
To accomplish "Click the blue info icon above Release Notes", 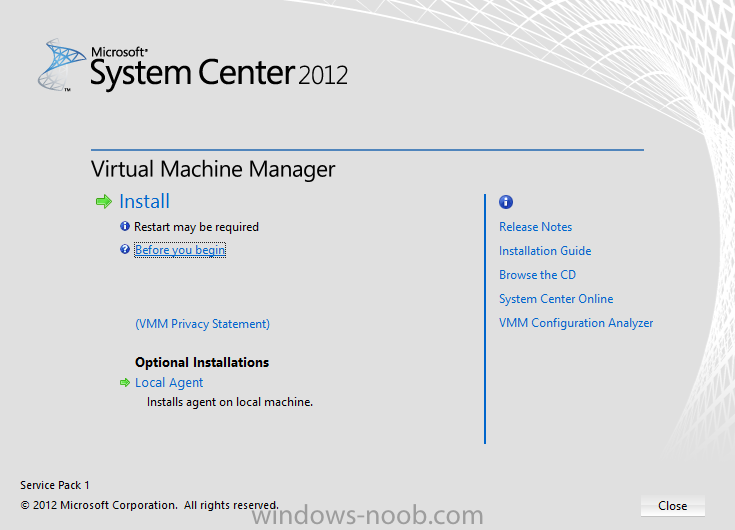I will (x=506, y=202).
